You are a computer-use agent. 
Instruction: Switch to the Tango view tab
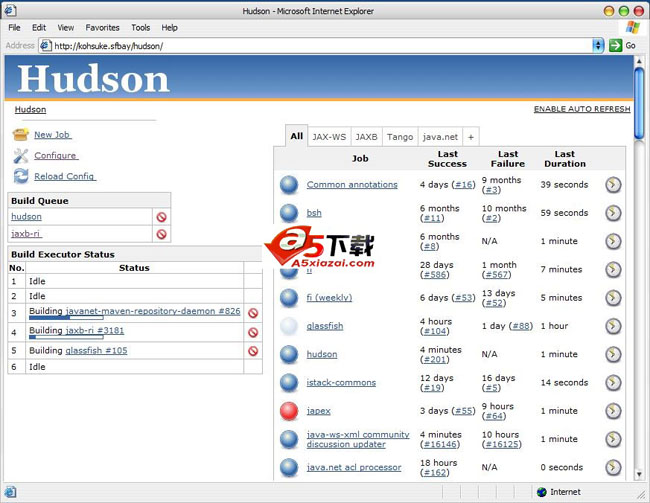(400, 137)
